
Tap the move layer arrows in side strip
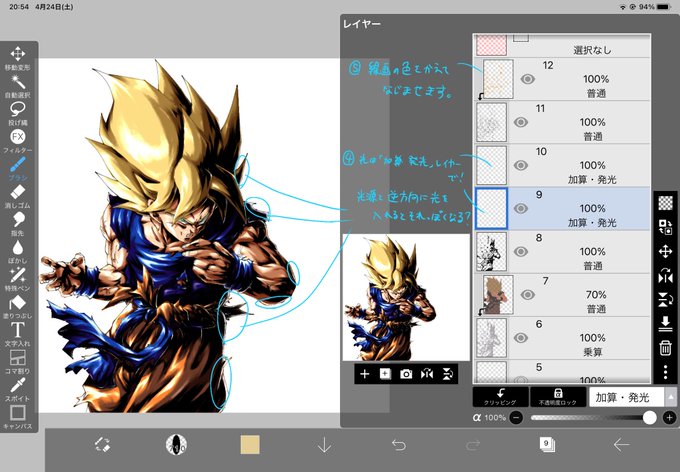point(665,251)
